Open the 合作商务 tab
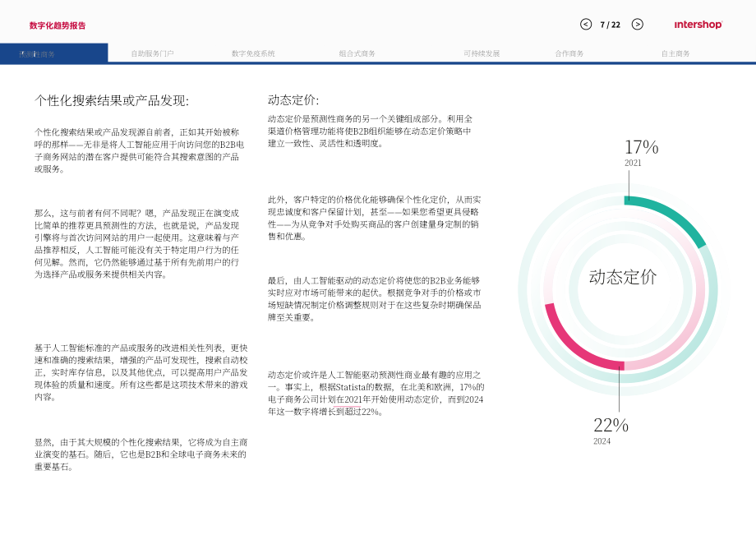 pyautogui.click(x=569, y=53)
